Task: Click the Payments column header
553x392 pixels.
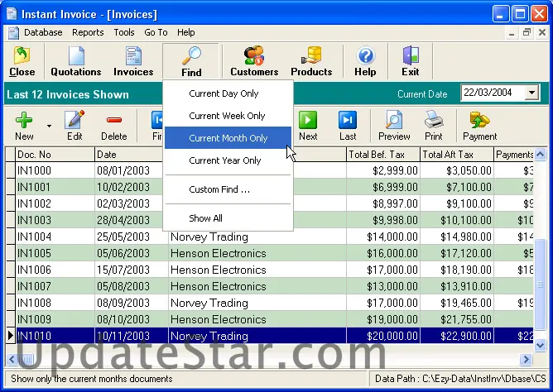Action: (x=514, y=155)
